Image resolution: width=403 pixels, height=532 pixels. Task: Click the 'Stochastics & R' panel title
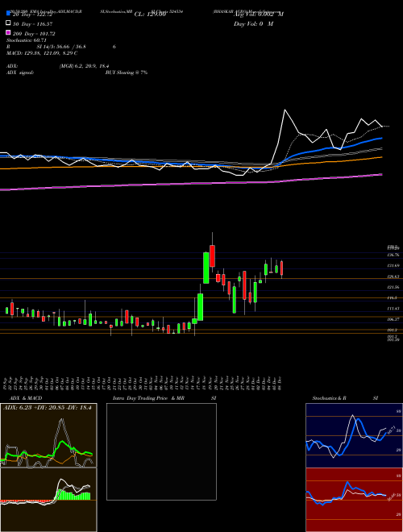point(329,398)
